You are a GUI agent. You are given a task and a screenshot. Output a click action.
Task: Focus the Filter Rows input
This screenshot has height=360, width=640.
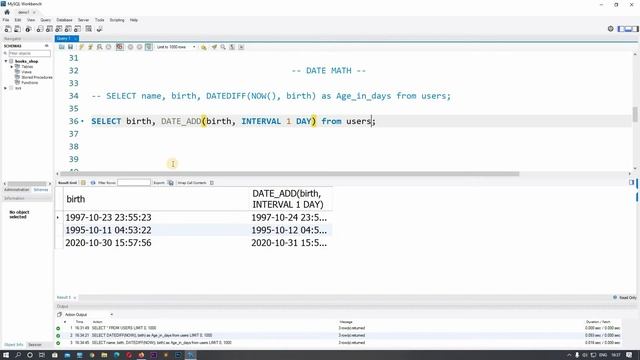point(134,183)
